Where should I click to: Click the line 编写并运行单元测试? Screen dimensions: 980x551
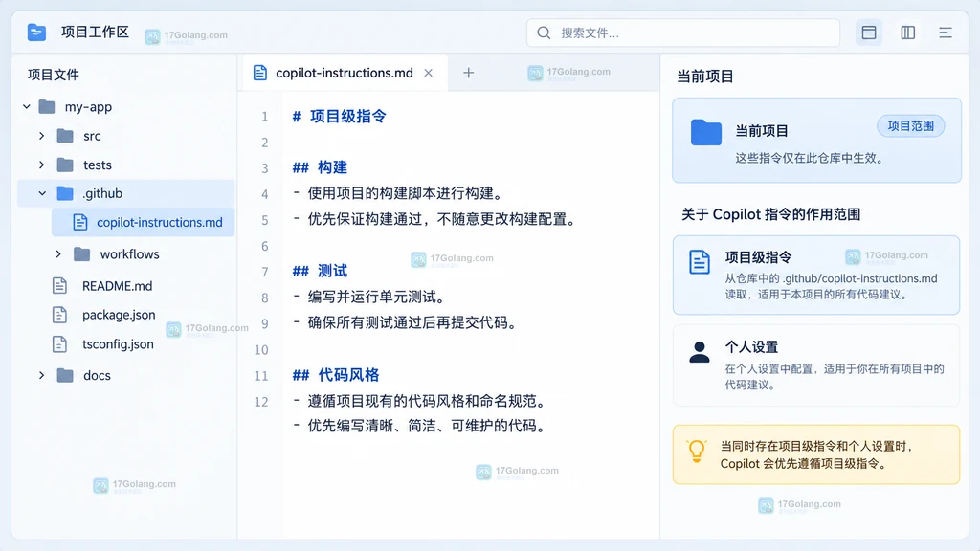tap(370, 298)
